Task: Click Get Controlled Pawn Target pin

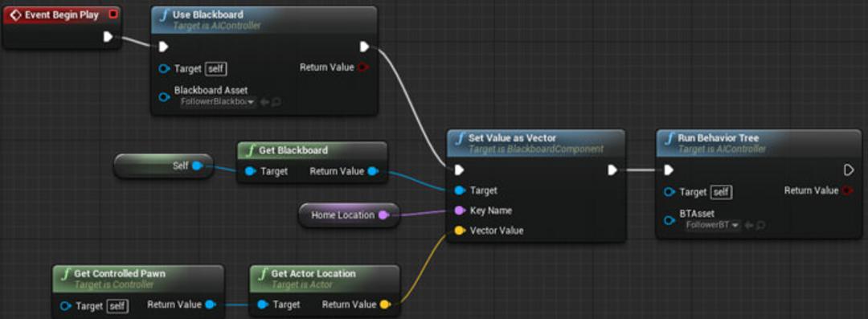Action: click(66, 306)
